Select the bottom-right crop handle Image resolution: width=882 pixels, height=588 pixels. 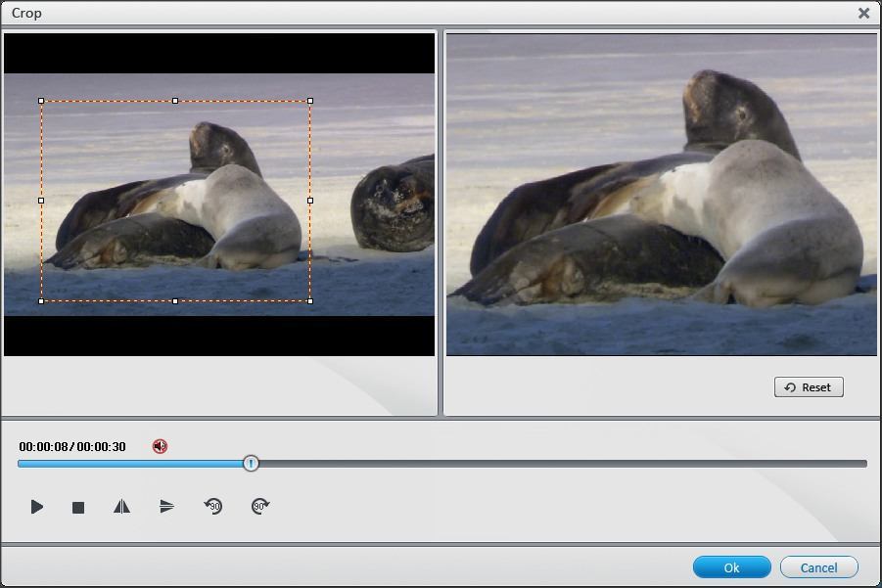point(310,301)
